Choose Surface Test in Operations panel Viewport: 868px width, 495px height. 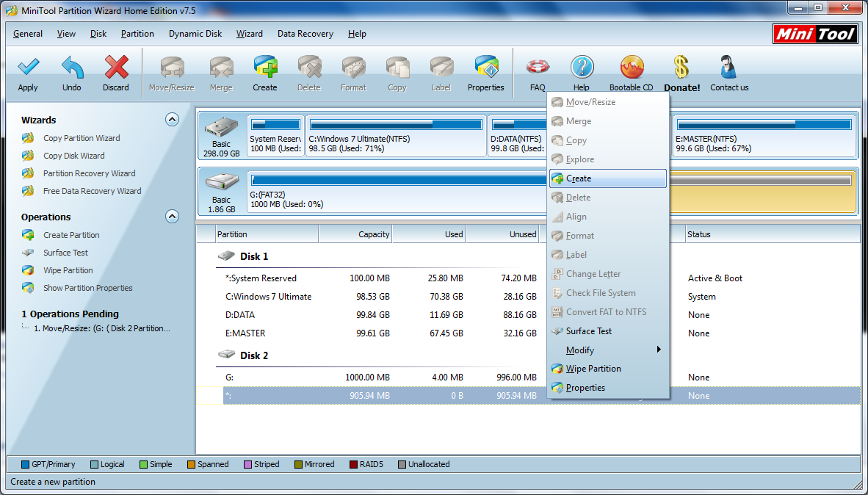click(x=65, y=253)
